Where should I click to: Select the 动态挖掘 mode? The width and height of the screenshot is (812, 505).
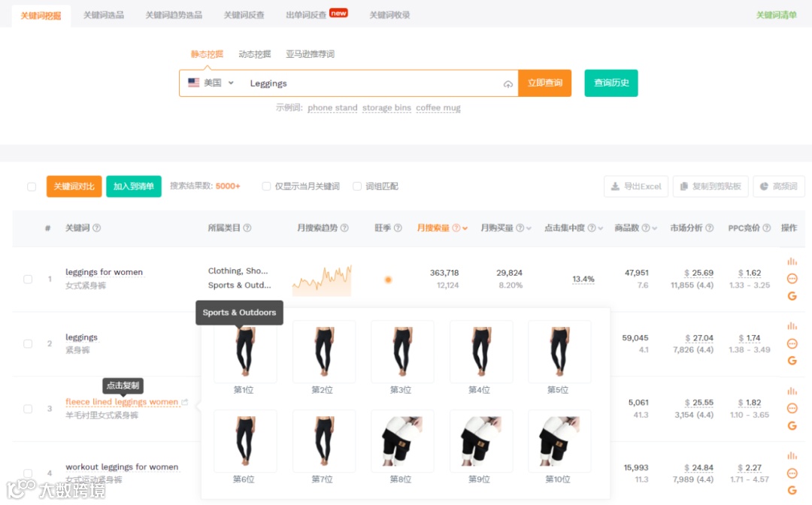pyautogui.click(x=254, y=54)
